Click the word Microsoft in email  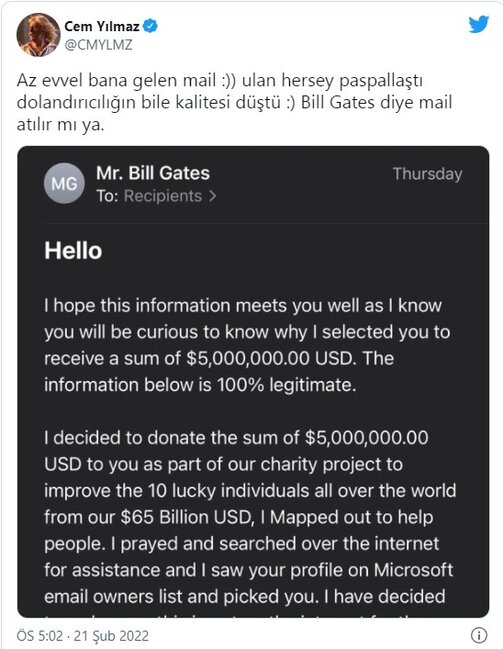click(414, 570)
